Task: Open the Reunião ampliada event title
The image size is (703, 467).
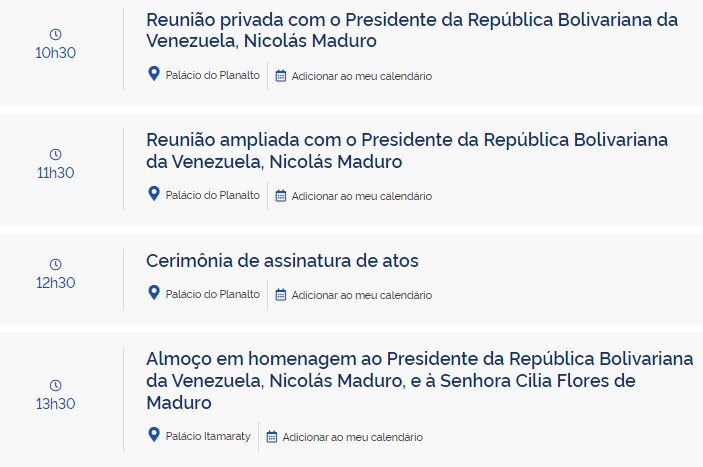Action: click(407, 151)
